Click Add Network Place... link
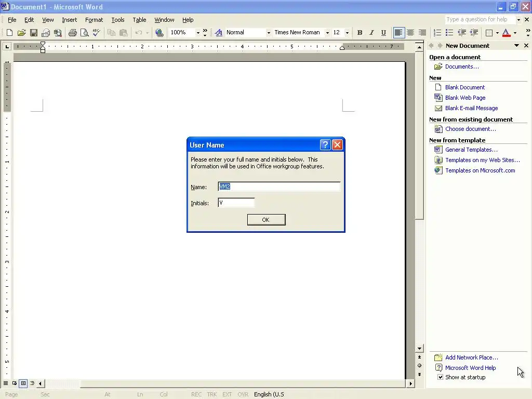Viewport: 532px width, 399px height. pyautogui.click(x=471, y=357)
